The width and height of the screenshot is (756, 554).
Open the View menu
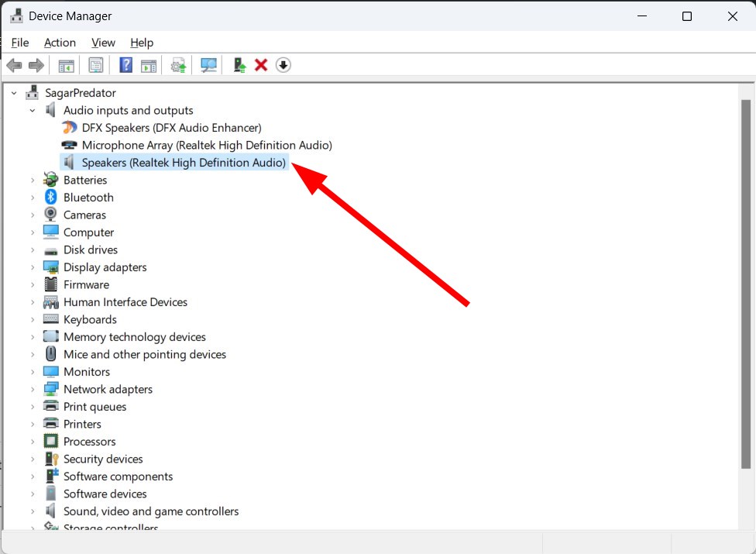click(x=103, y=43)
